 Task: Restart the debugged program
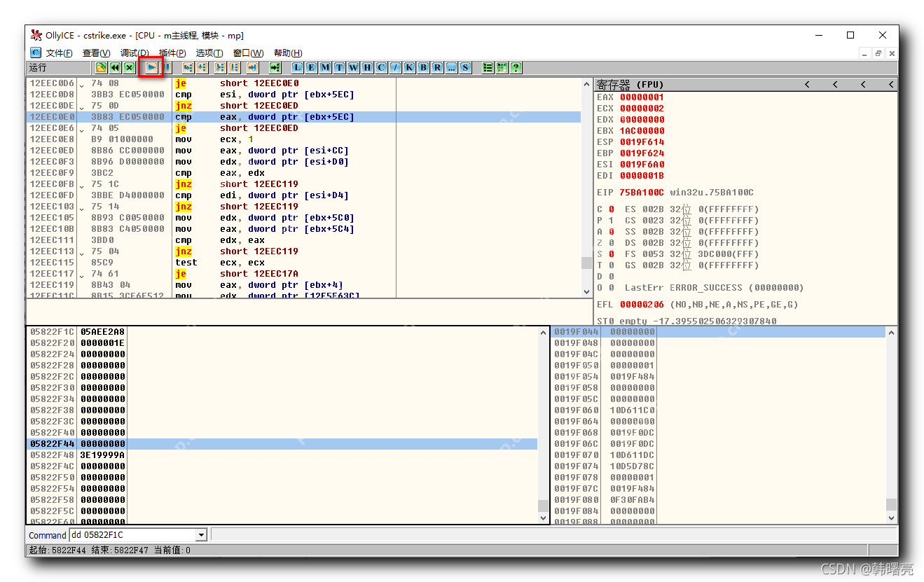pos(114,67)
